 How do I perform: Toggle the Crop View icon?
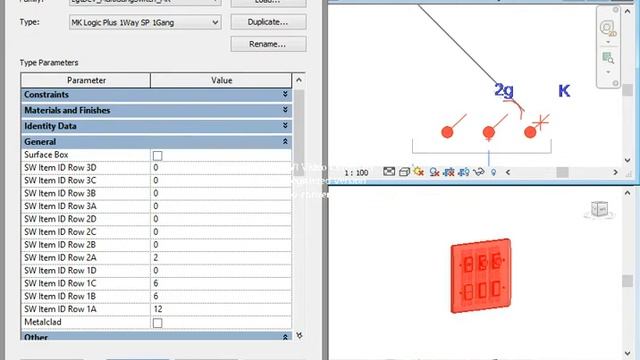(x=449, y=172)
